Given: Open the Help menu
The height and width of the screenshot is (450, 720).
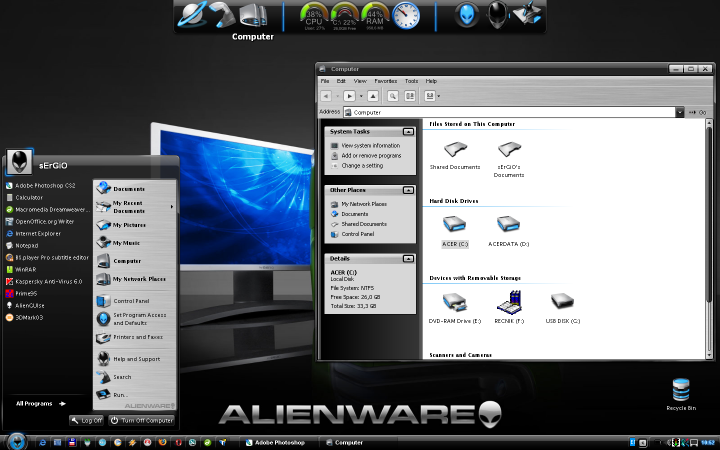Looking at the screenshot, I should pyautogui.click(x=431, y=81).
